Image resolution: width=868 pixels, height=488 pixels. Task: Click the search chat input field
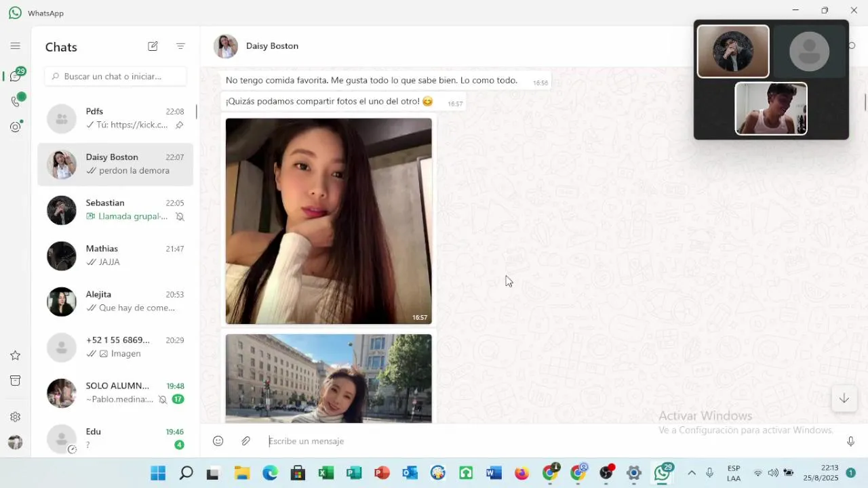point(115,77)
